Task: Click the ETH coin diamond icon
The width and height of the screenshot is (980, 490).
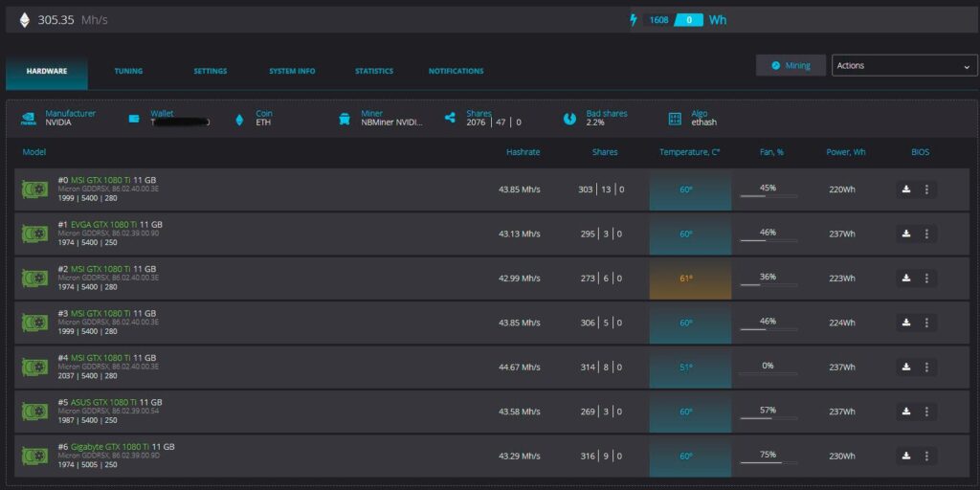Action: coord(238,120)
